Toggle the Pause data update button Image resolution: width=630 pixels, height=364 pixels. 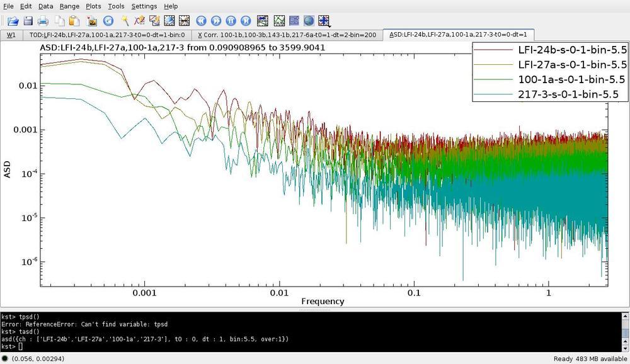point(231,21)
